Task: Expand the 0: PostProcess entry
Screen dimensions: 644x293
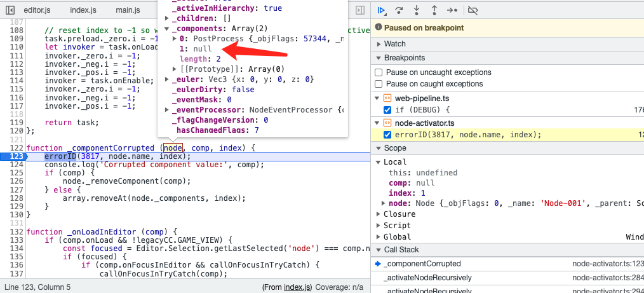Action: pyautogui.click(x=175, y=39)
